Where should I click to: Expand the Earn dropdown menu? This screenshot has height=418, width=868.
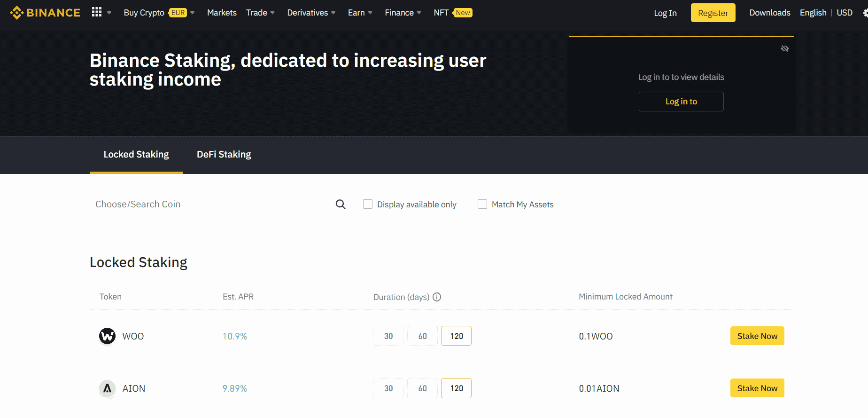point(370,13)
